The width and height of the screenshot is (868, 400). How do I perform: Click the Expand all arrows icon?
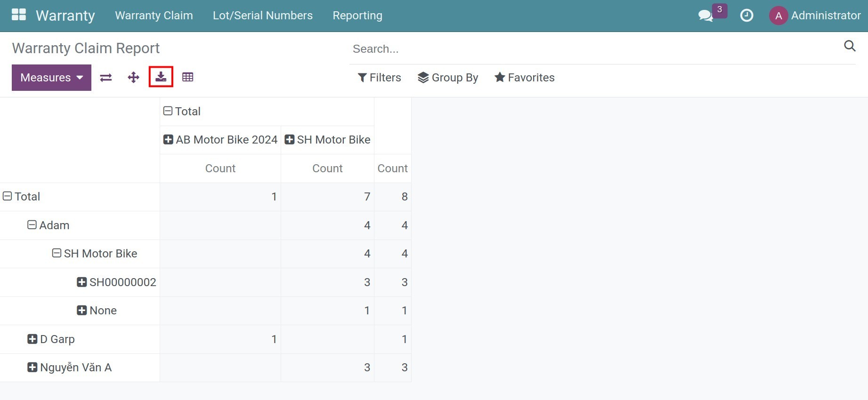point(134,78)
